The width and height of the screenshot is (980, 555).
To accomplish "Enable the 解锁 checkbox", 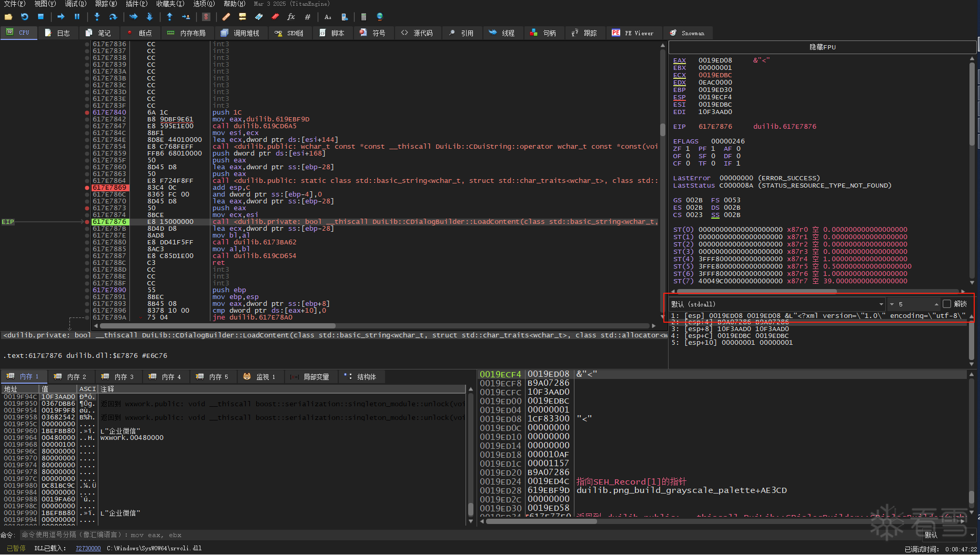I will tap(947, 304).
